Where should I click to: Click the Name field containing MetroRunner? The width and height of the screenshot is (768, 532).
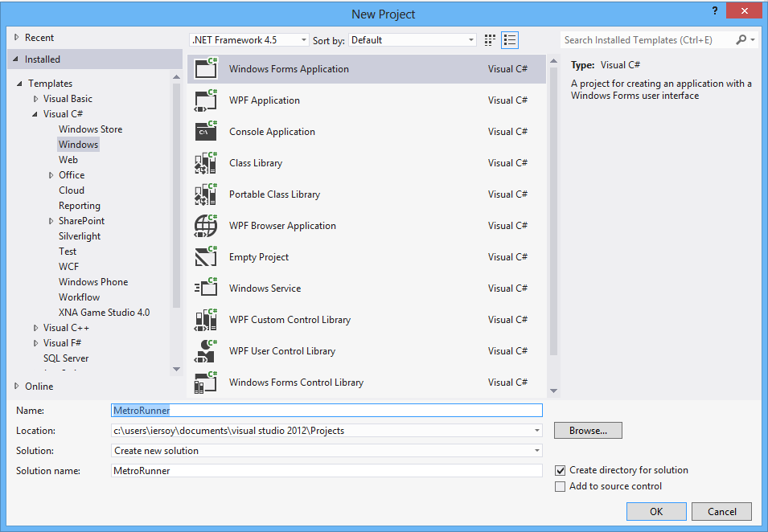(x=327, y=411)
